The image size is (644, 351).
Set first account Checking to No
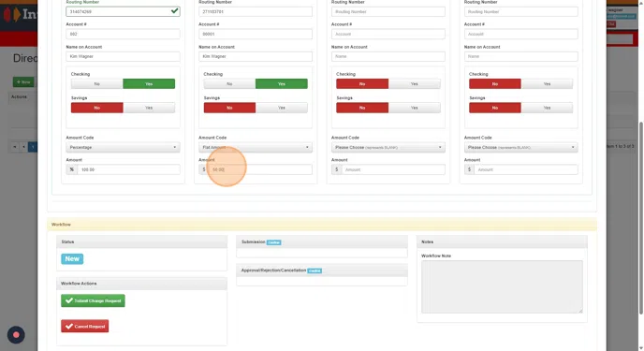[x=97, y=83]
